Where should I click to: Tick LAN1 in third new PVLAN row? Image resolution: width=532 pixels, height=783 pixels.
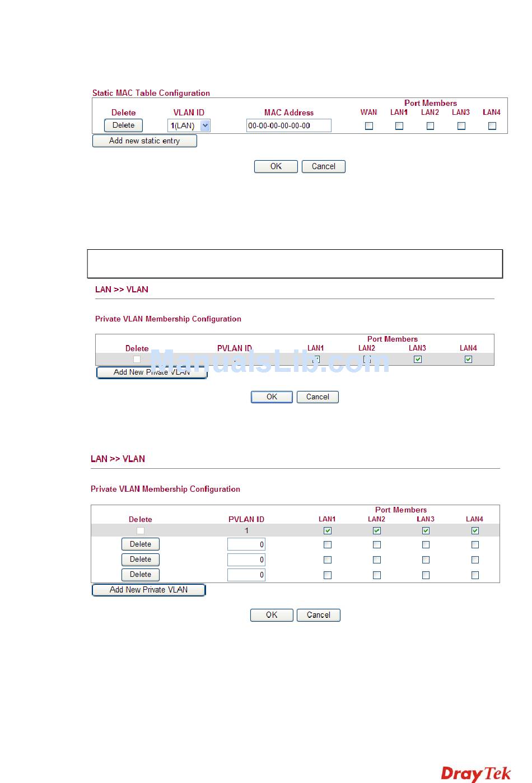(x=328, y=575)
